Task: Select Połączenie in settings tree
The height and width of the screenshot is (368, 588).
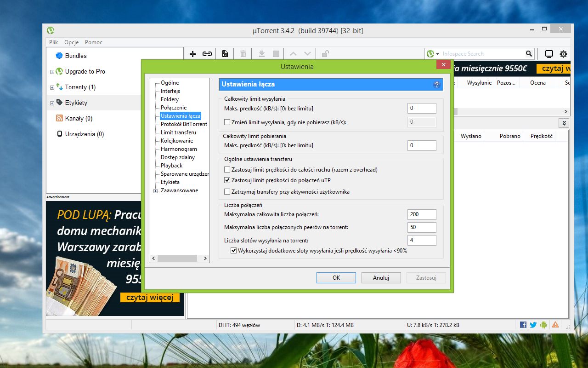Action: (x=174, y=108)
